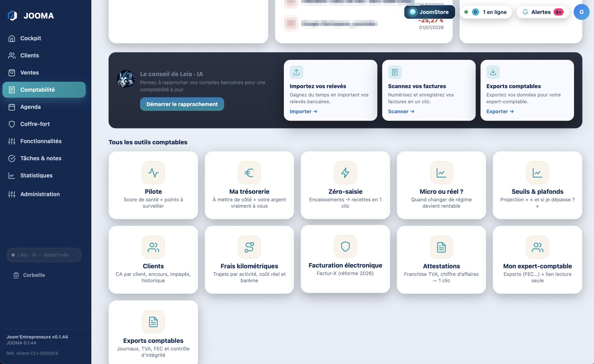This screenshot has height=364, width=594.
Task: Open the Micro ou réel ? chart icon
Action: pos(441,173)
